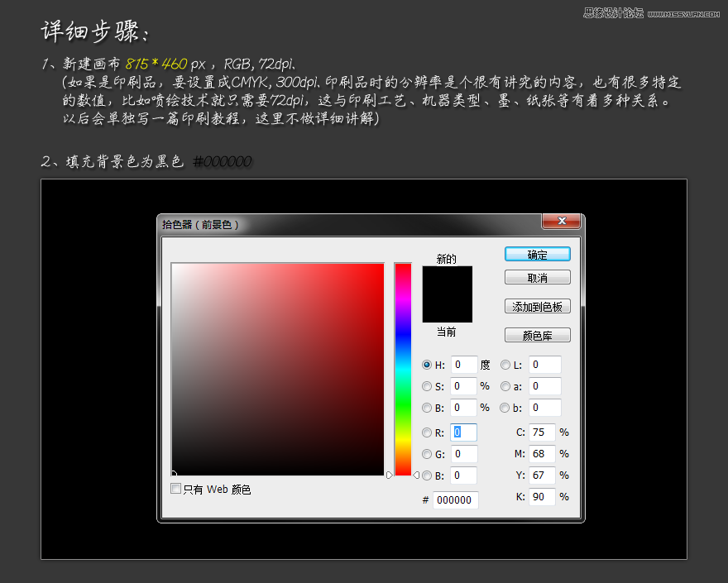Select the G green radio button

427,454
